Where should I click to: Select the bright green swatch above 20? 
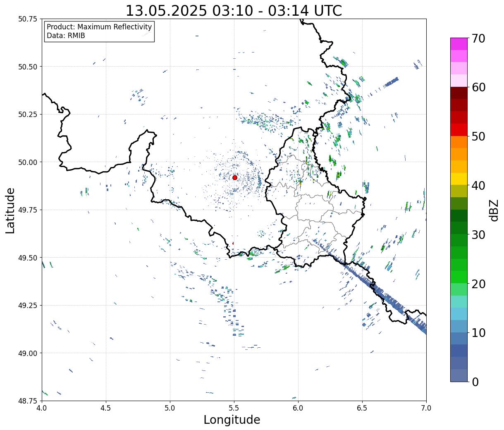coord(459,277)
